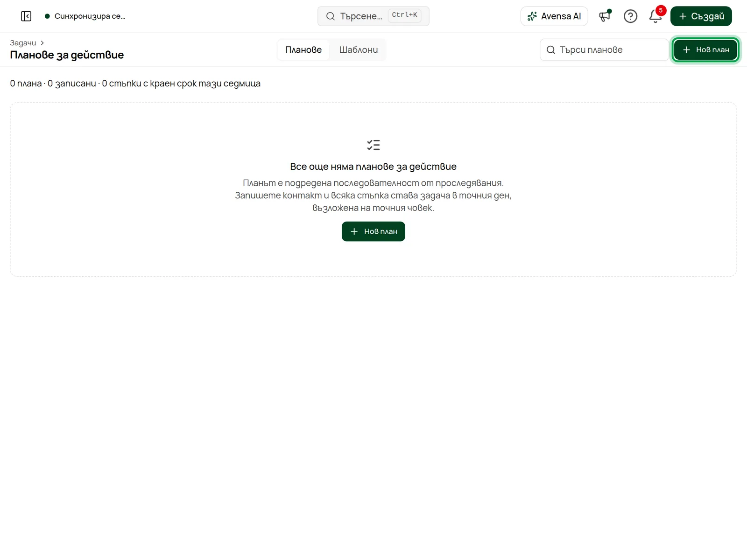The height and width of the screenshot is (560, 747).
Task: Click Синхронизира се status text
Action: pyautogui.click(x=90, y=16)
